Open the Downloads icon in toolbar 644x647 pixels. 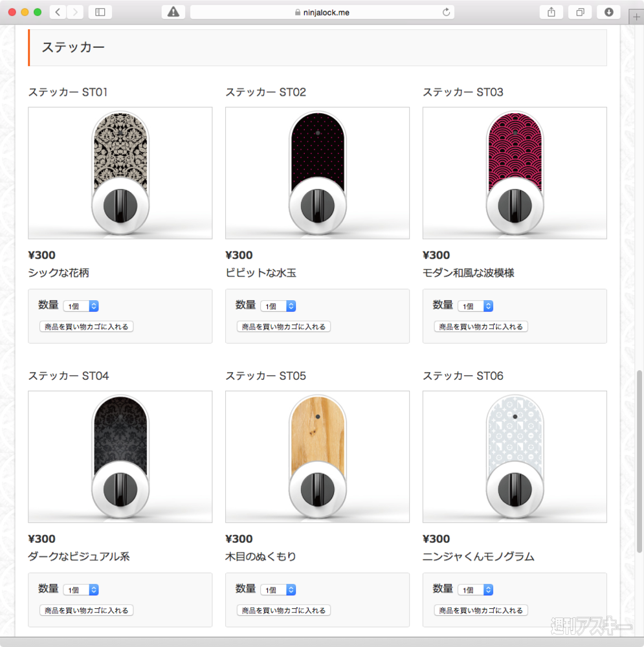tap(608, 12)
